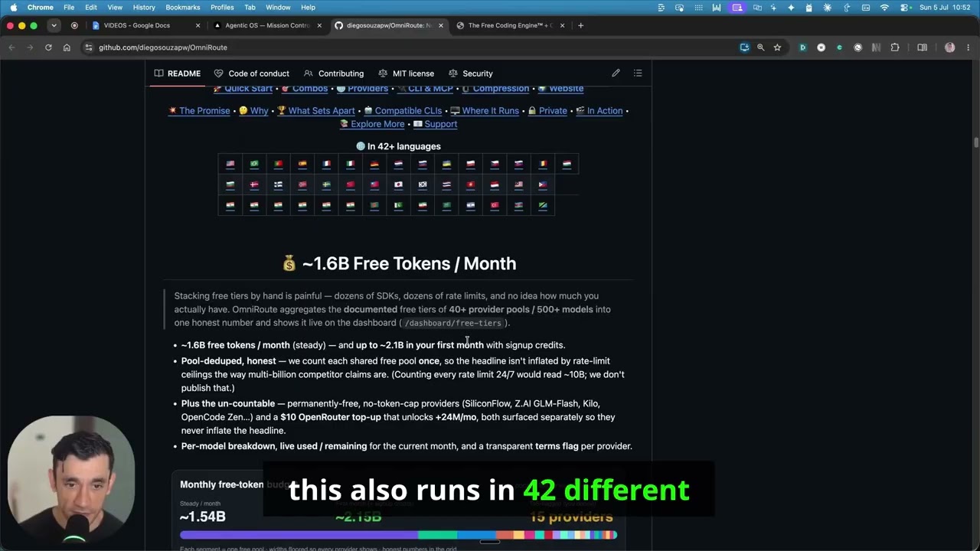Click the /dashboard/free-tiers code text
The image size is (980, 551).
coord(452,323)
